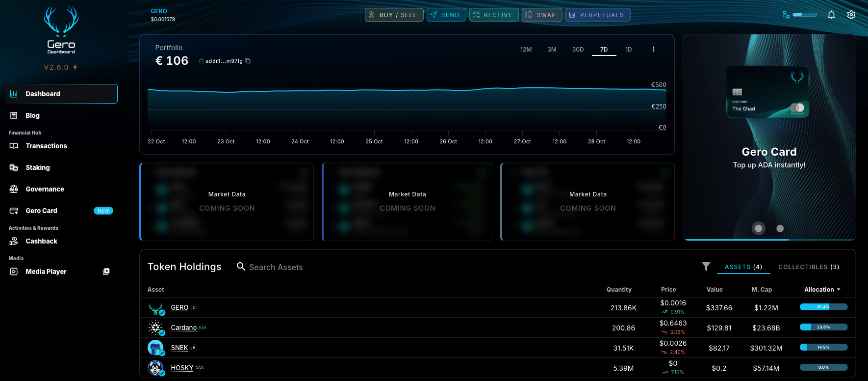
Task: Go to Transactions page
Action: [x=61, y=146]
